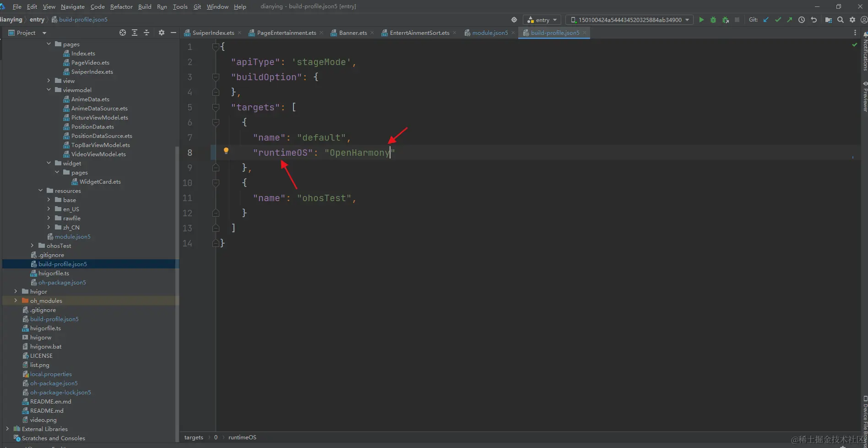This screenshot has width=868, height=448.
Task: Push commits with the green Git arrow
Action: coord(790,20)
